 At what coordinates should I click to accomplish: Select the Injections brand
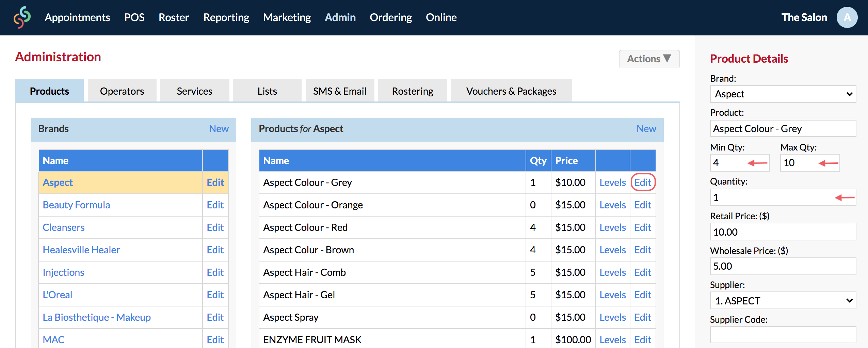click(63, 272)
